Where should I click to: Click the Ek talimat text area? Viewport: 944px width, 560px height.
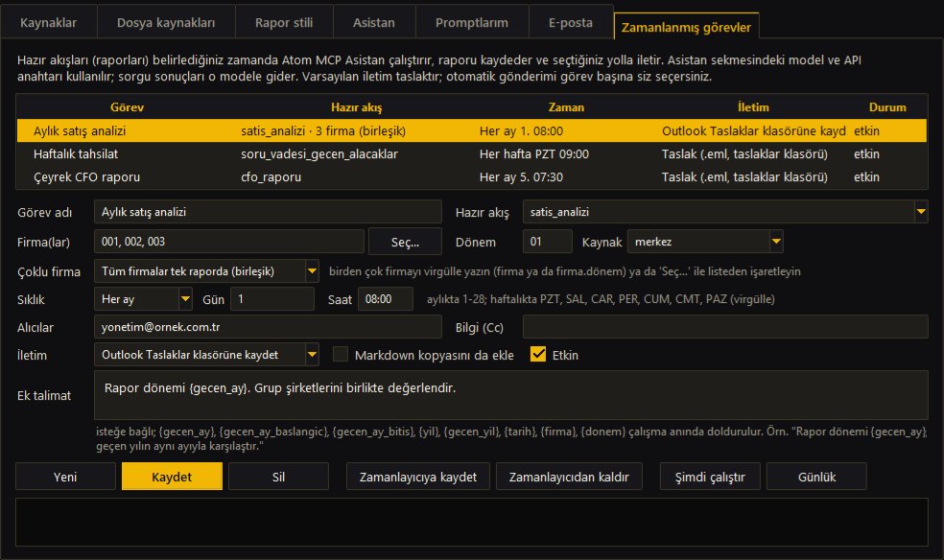click(x=511, y=395)
